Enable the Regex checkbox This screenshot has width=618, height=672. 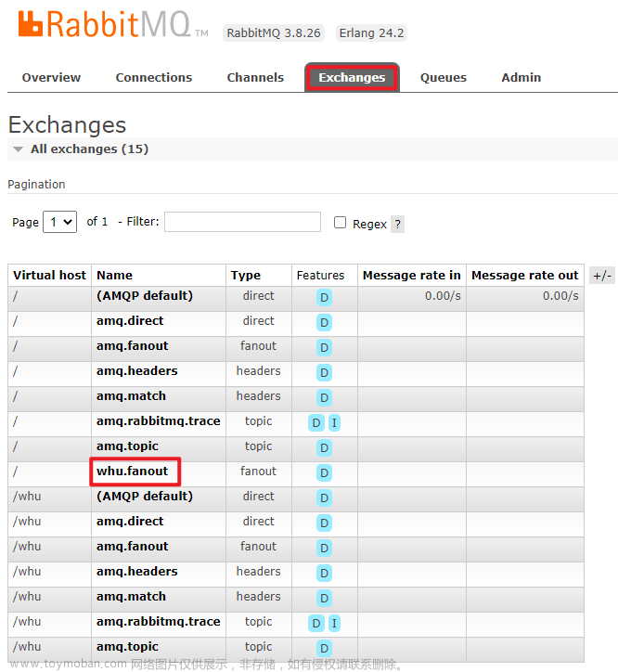[340, 222]
